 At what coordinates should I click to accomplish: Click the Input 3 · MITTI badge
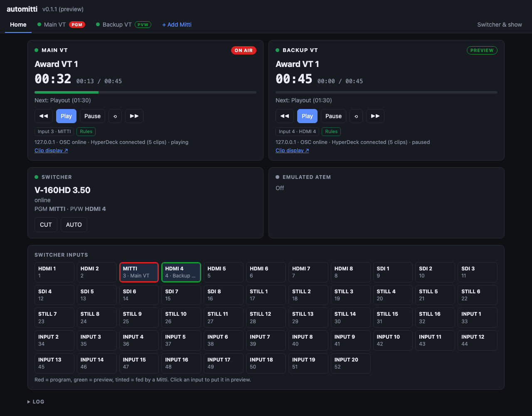[x=54, y=131]
